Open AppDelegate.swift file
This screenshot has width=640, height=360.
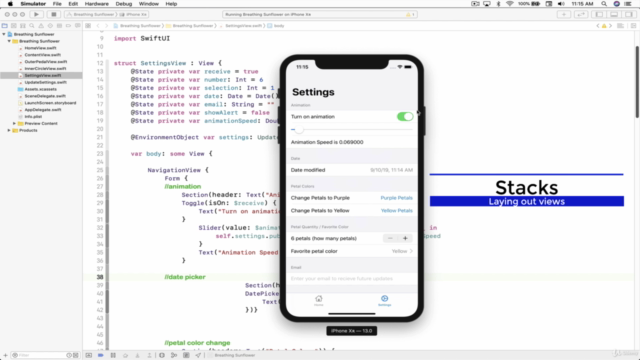(42, 110)
